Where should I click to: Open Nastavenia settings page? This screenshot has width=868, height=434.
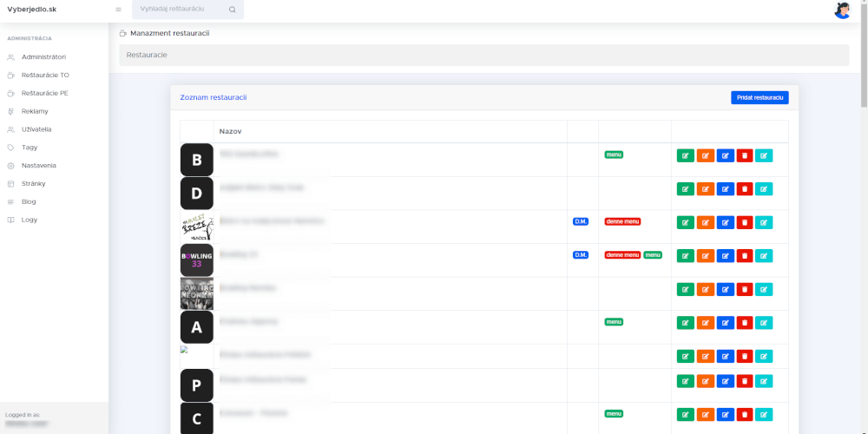click(39, 165)
